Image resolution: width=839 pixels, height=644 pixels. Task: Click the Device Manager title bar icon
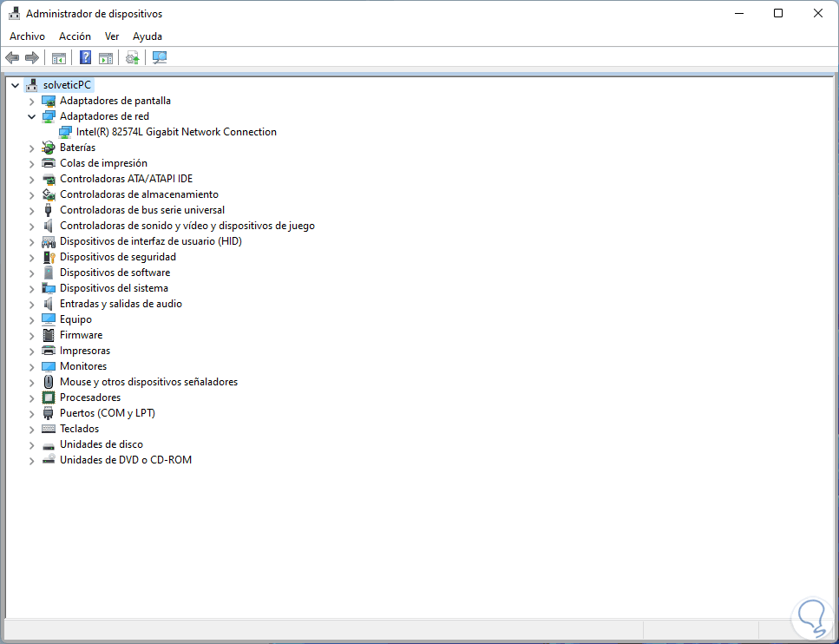point(15,13)
